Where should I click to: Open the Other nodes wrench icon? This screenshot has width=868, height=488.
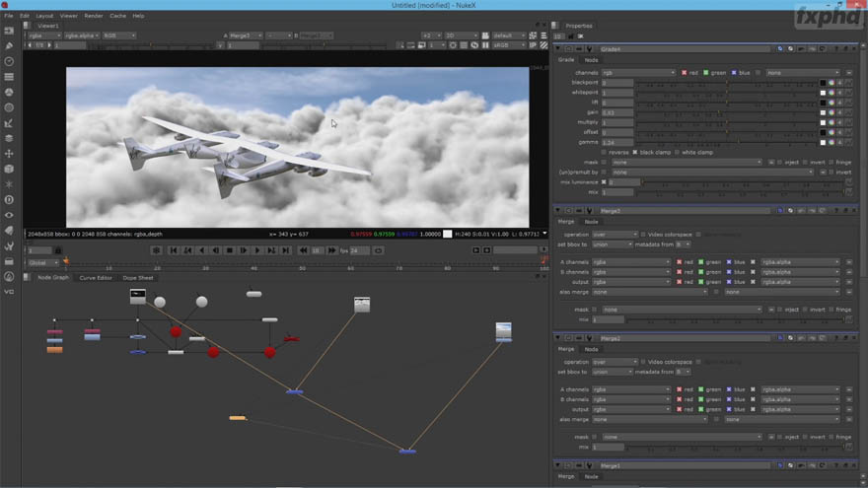click(x=9, y=246)
